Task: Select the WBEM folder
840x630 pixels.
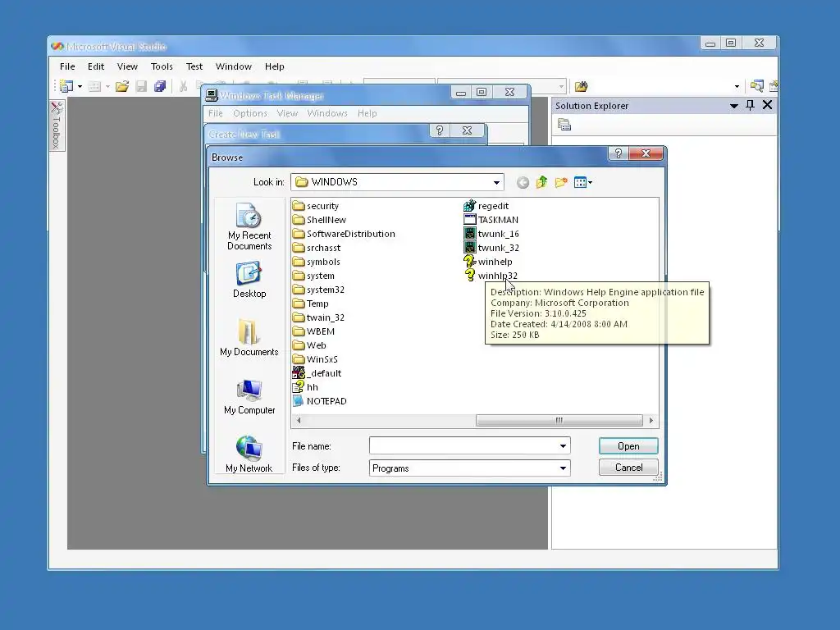Action: pyautogui.click(x=314, y=331)
